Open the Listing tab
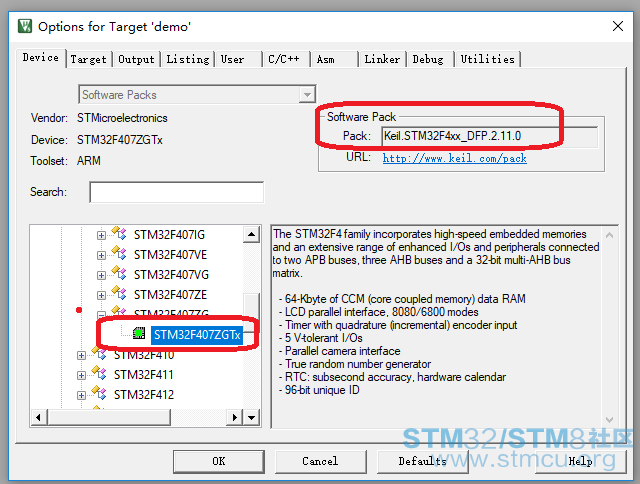This screenshot has width=640, height=484. click(187, 59)
